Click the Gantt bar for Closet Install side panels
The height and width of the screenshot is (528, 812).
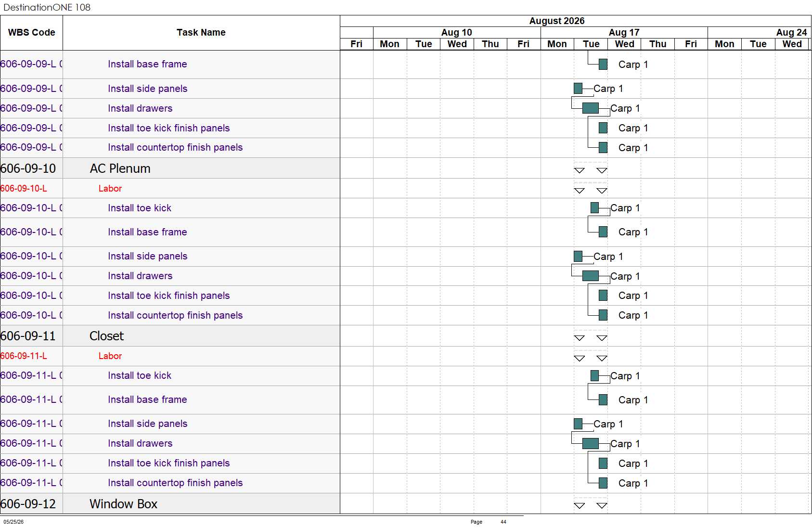click(x=578, y=424)
